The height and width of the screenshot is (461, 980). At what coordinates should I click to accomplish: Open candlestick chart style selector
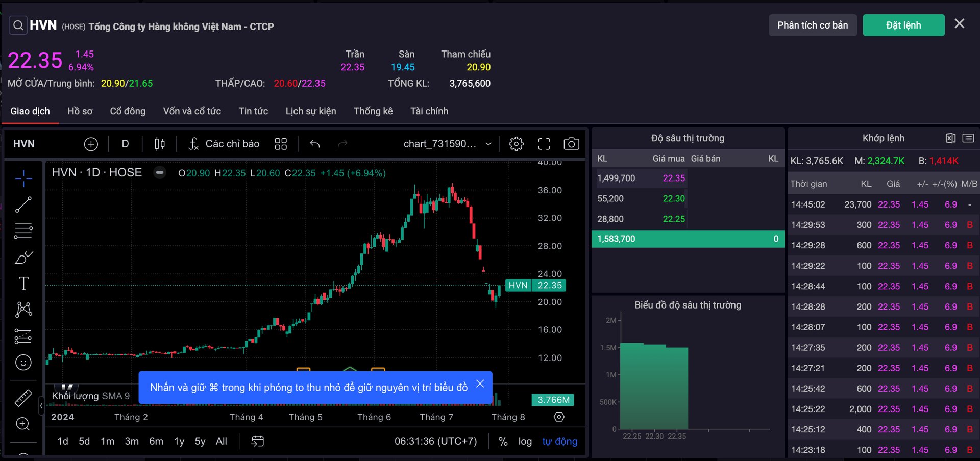point(160,144)
